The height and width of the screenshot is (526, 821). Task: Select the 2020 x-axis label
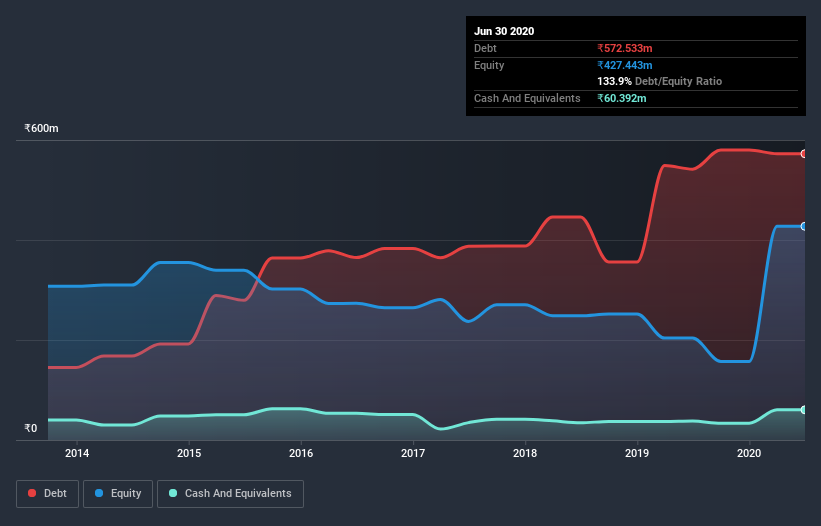749,453
